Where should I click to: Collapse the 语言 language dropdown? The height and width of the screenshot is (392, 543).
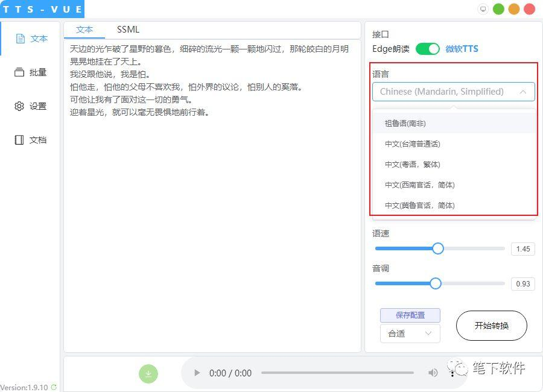[x=453, y=92]
